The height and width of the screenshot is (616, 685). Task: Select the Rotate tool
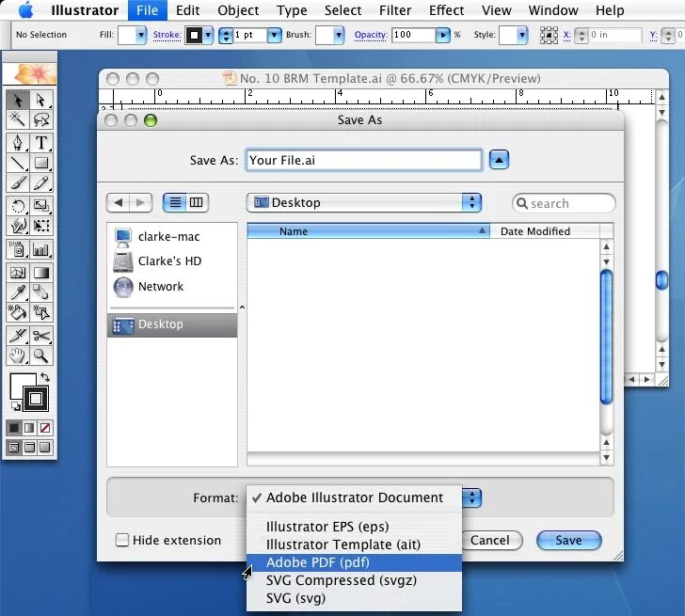pos(18,206)
